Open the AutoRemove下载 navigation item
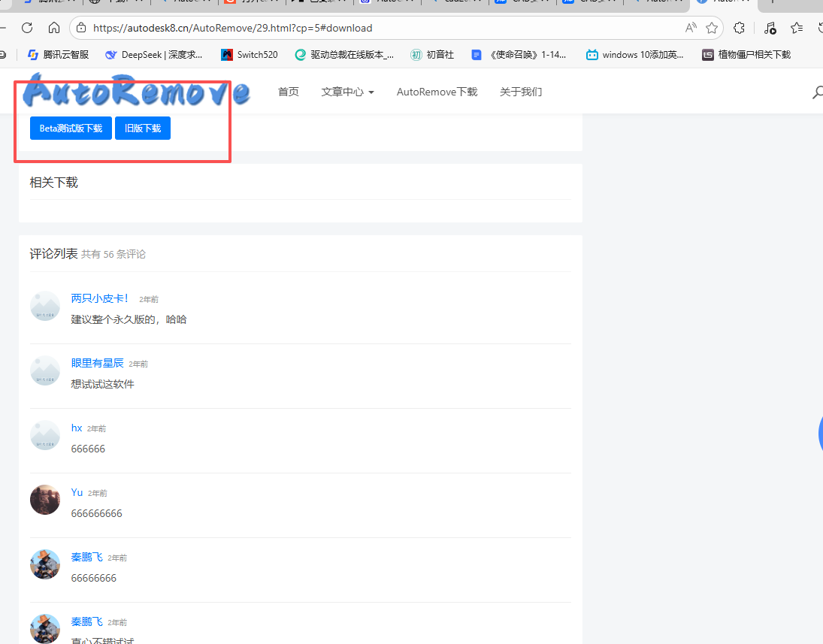Viewport: 823px width, 644px height. pos(437,92)
